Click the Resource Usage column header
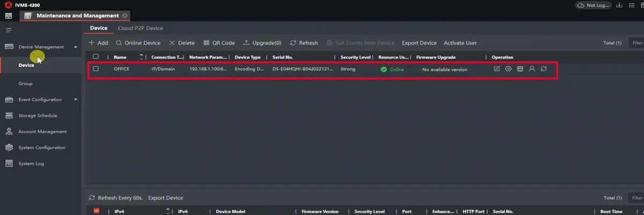 pyautogui.click(x=394, y=57)
